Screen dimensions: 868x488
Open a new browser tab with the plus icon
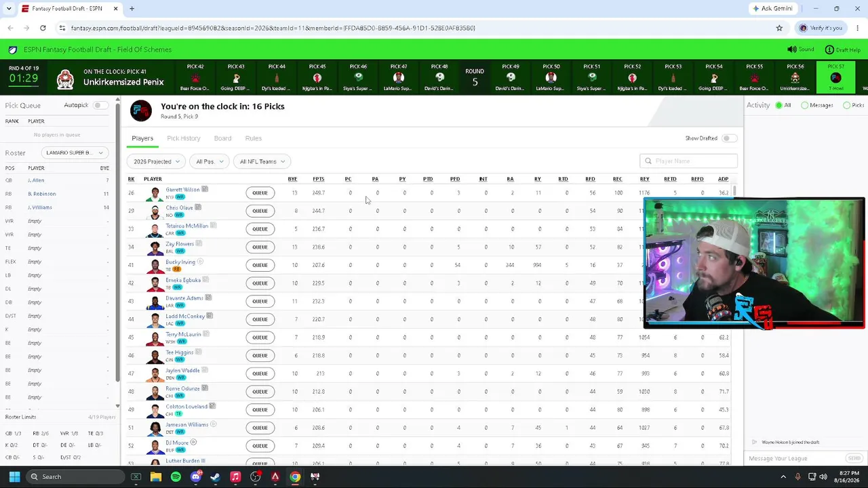coord(132,9)
